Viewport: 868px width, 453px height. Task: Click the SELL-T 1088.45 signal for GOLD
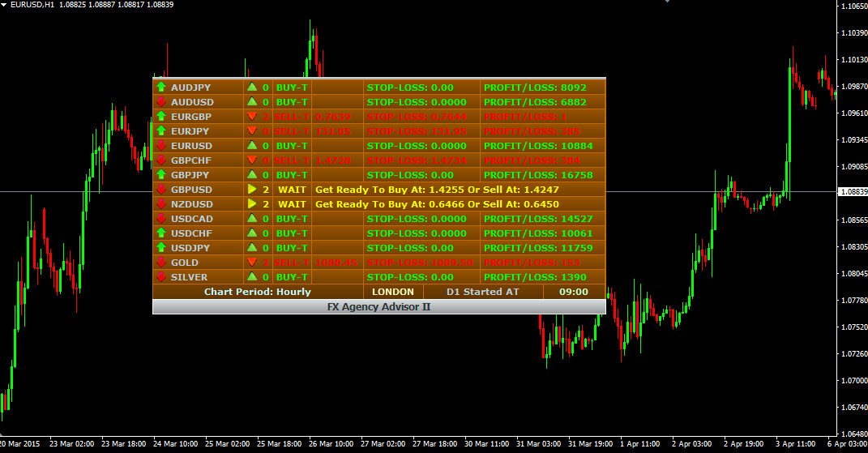pos(316,263)
